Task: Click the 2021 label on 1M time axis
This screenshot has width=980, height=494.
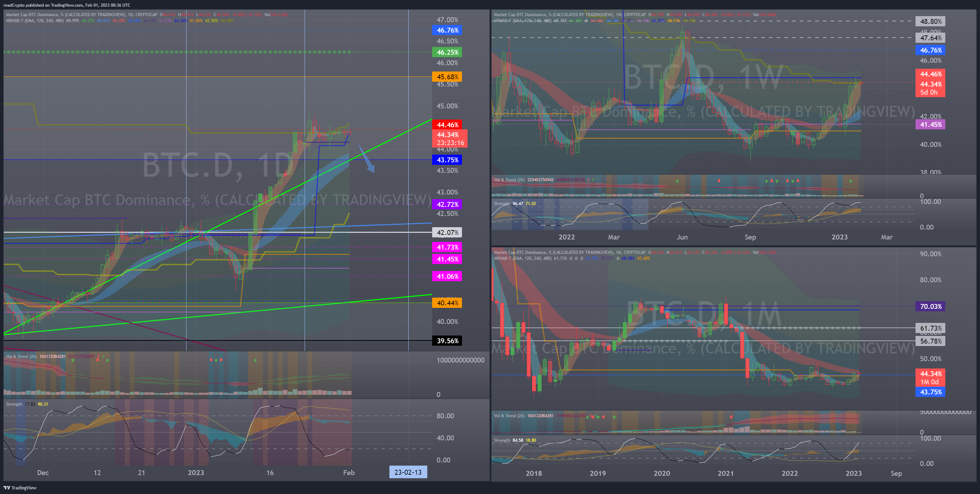Action: tap(726, 473)
